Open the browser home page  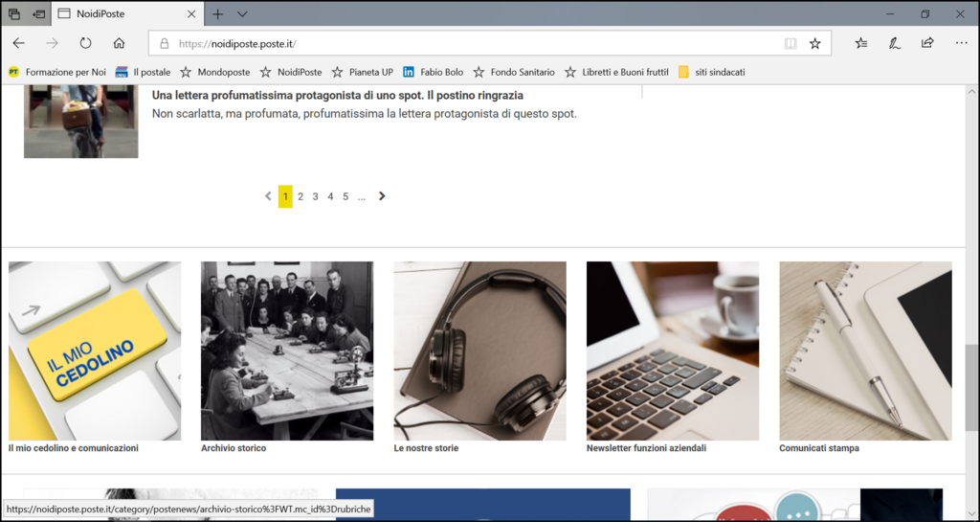[119, 43]
